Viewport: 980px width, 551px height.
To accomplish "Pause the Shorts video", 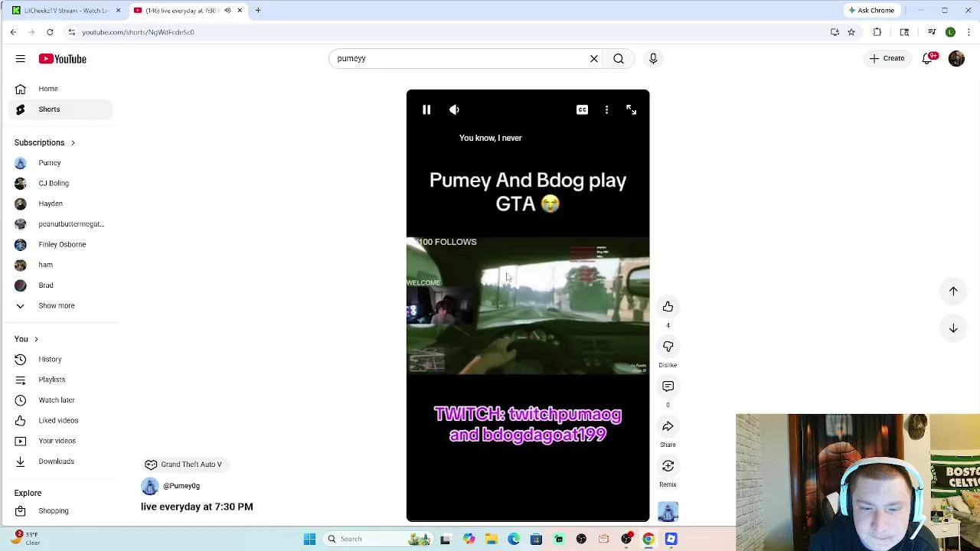I will click(x=426, y=109).
